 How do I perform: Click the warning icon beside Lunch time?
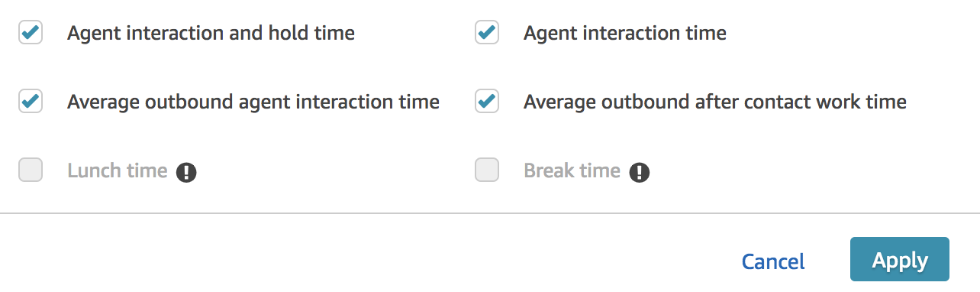click(x=186, y=172)
